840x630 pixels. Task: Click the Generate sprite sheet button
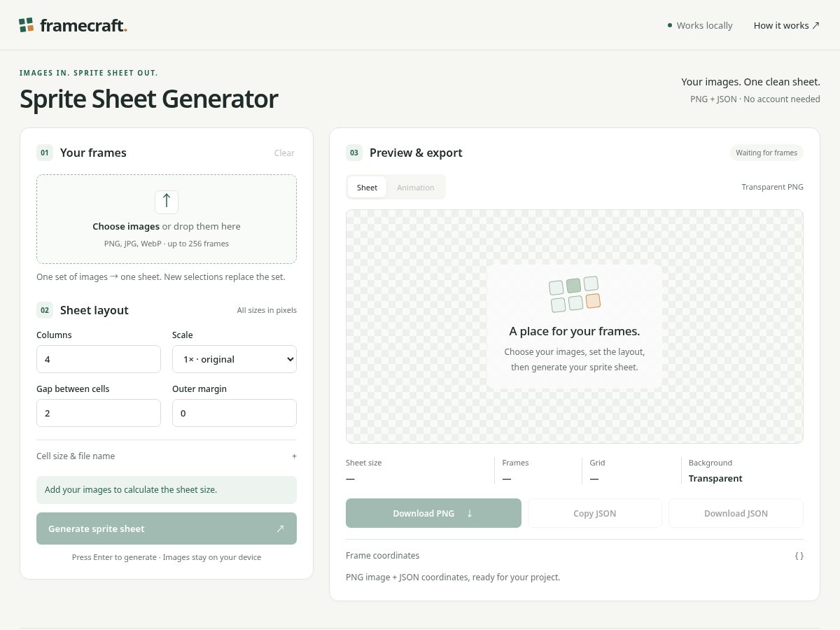point(167,528)
